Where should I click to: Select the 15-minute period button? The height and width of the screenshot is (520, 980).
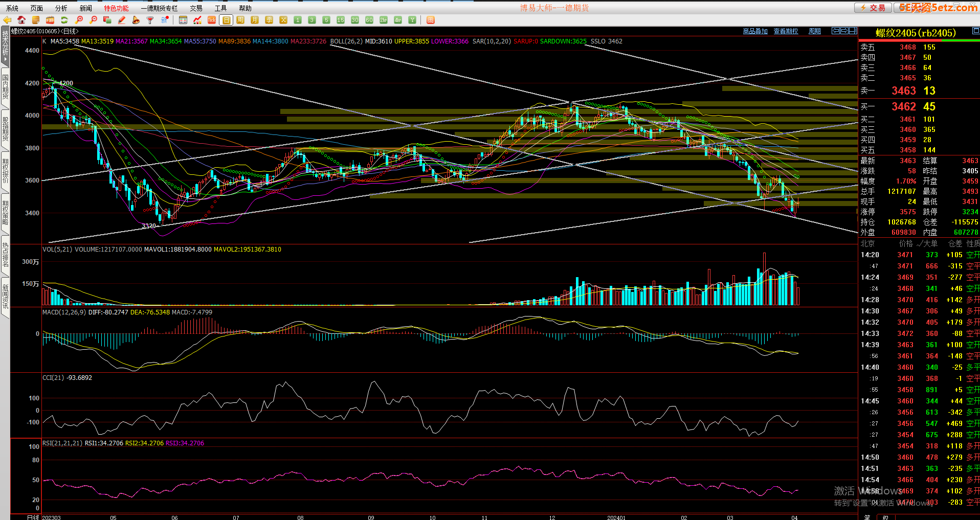coord(341,20)
